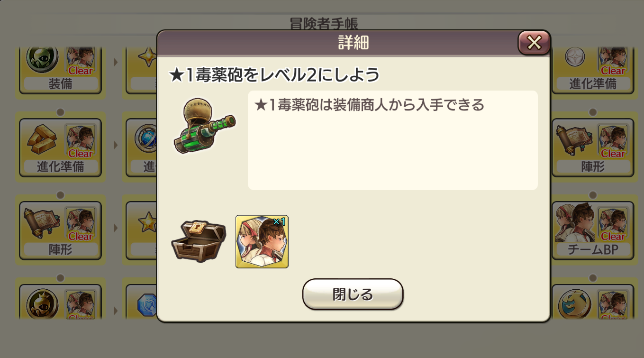Tap the dragon emblem tile at bottom right
Viewport: 644px width, 358px height.
[592, 302]
